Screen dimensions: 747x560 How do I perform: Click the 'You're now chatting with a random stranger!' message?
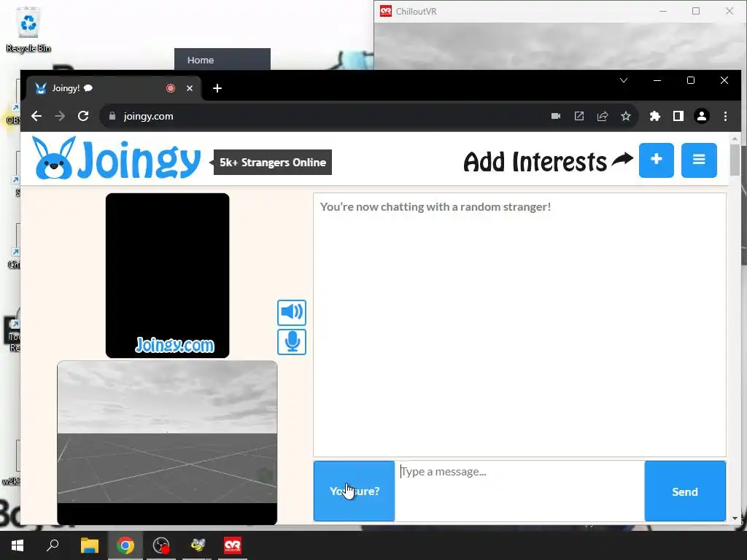point(436,206)
